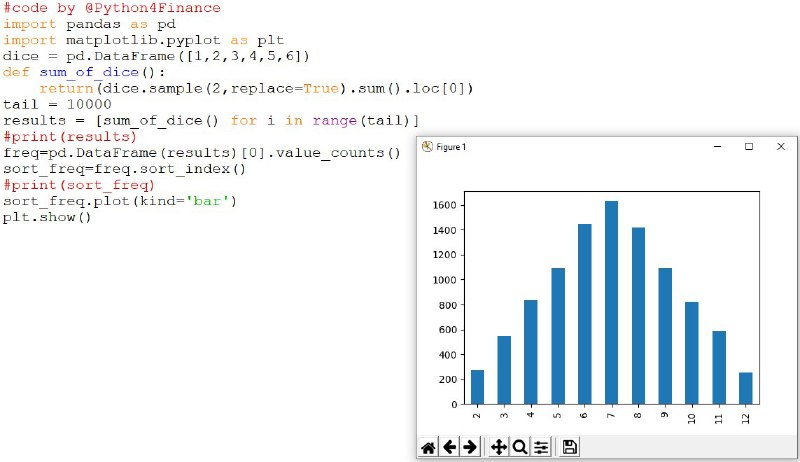Screen dimensions: 800x462
Task: Maximize the Figure 1 window
Action: click(749, 147)
